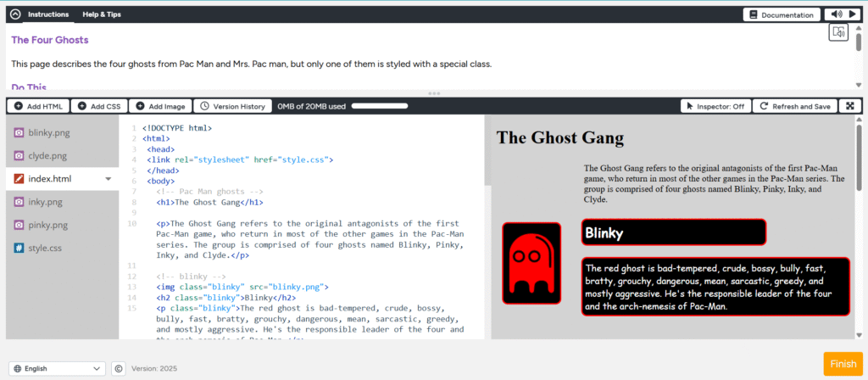This screenshot has height=380, width=868.
Task: Click the immersive reader icon below audio
Action: (838, 32)
